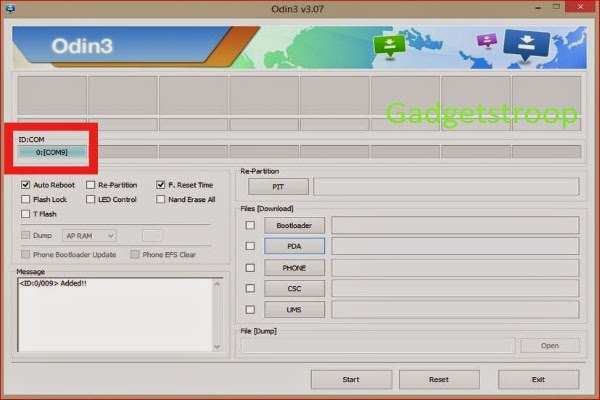Click the UMS file button
600x400 pixels.
pos(294,309)
